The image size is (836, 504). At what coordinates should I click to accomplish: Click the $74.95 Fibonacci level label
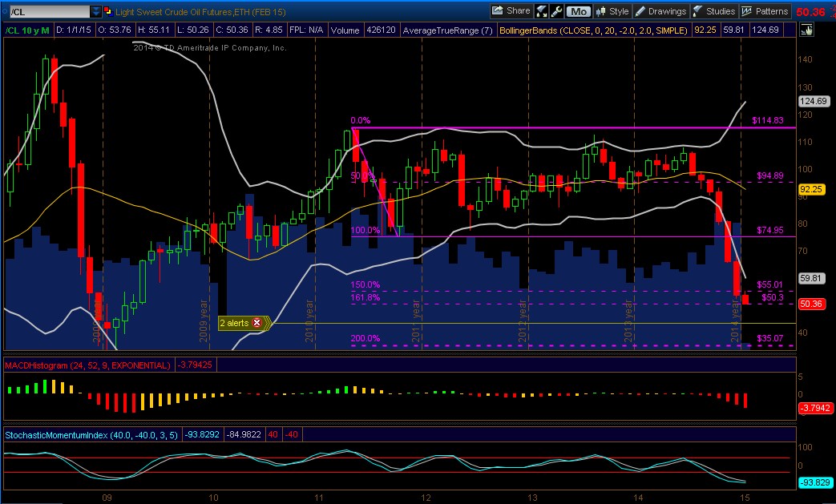coord(770,230)
